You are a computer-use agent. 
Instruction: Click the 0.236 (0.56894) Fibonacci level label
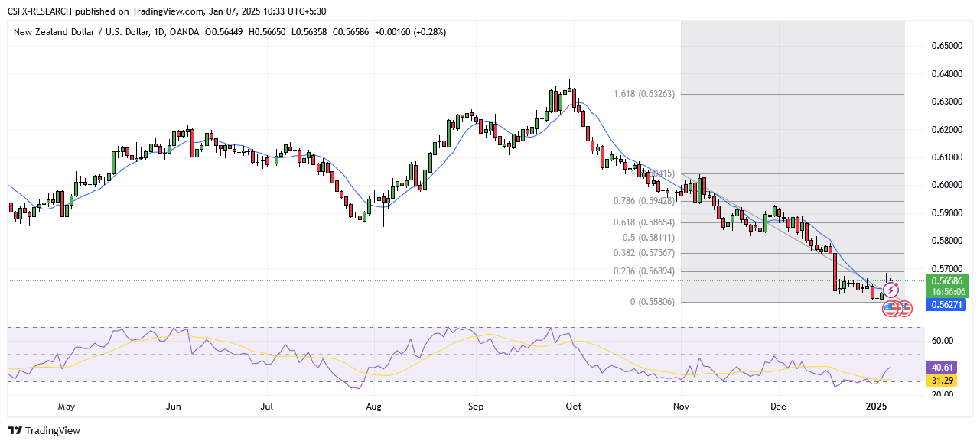(644, 271)
